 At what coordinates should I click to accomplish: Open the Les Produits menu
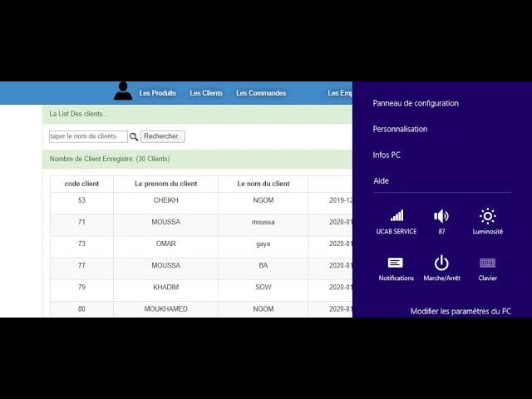157,93
